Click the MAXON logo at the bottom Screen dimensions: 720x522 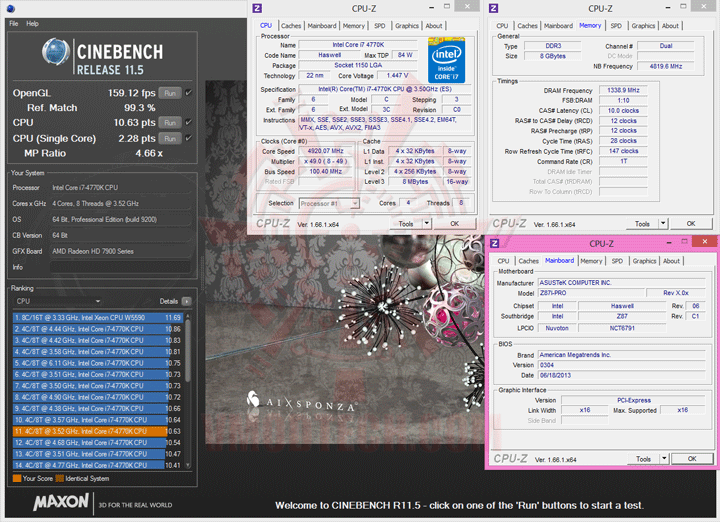point(61,501)
